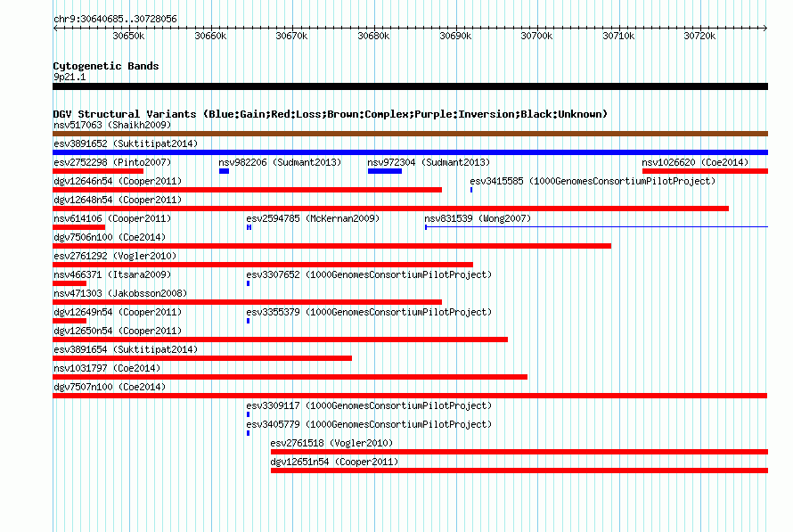This screenshot has width=793, height=532.
Task: Open the dgv7506n100 (Coe2014) label
Action: pyautogui.click(x=110, y=237)
